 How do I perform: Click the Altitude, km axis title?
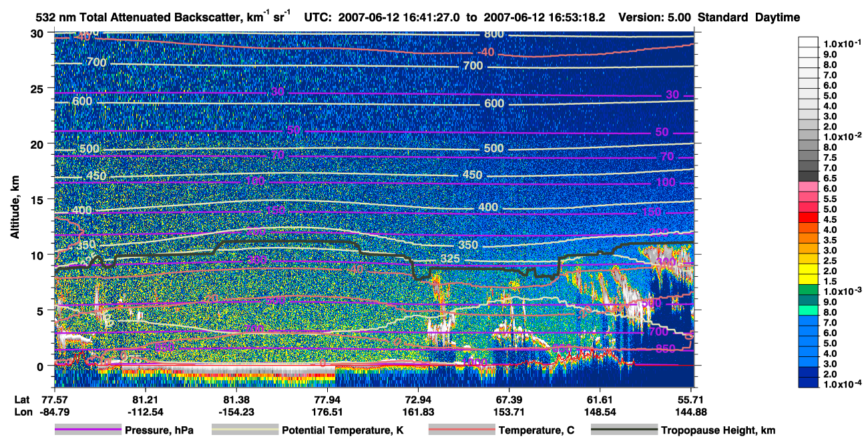tap(15, 207)
